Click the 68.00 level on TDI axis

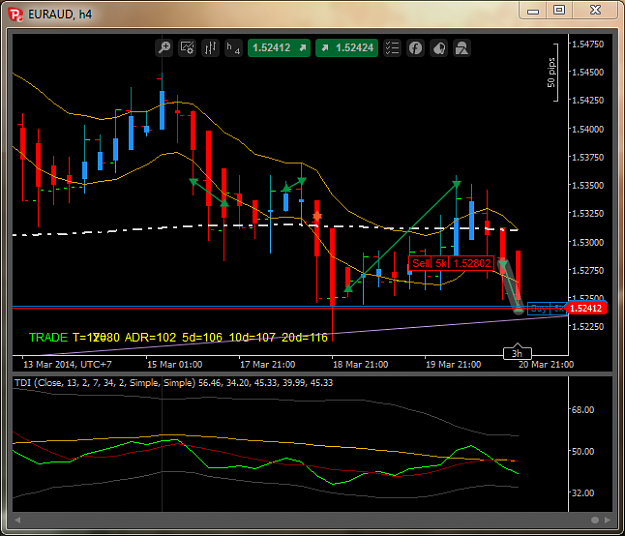[583, 410]
